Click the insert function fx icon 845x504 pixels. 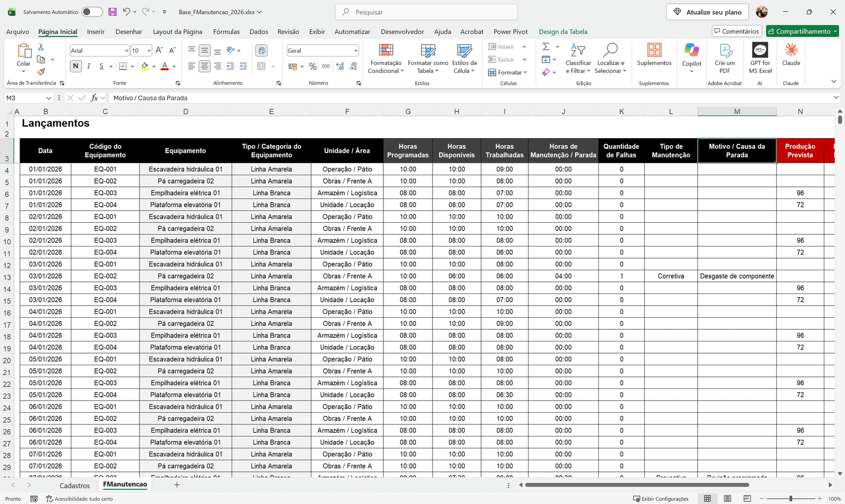click(94, 98)
